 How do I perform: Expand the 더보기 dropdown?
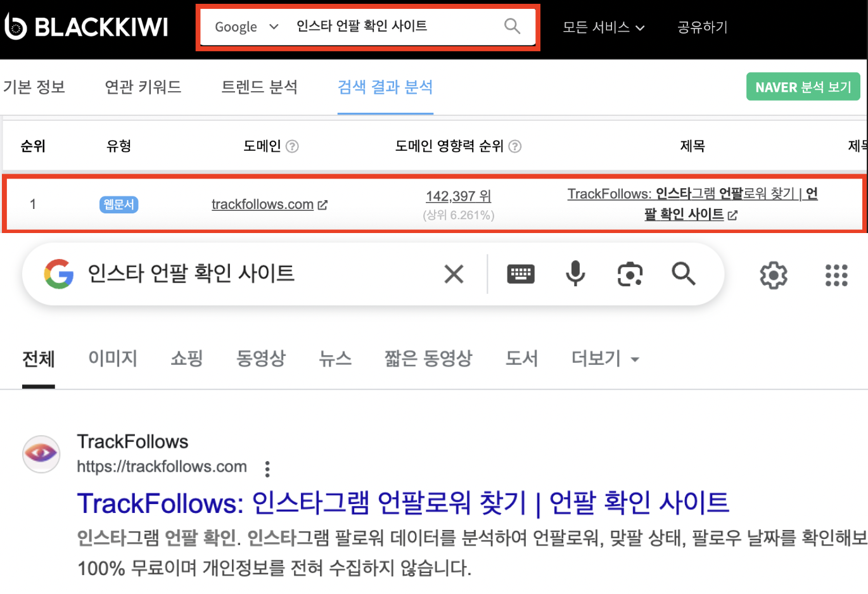point(605,358)
